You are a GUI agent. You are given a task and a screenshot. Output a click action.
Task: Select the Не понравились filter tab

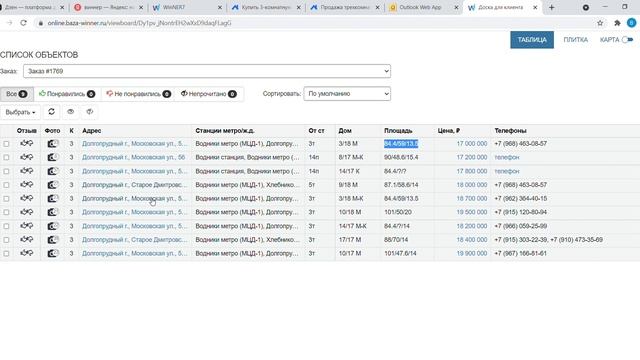tap(138, 94)
